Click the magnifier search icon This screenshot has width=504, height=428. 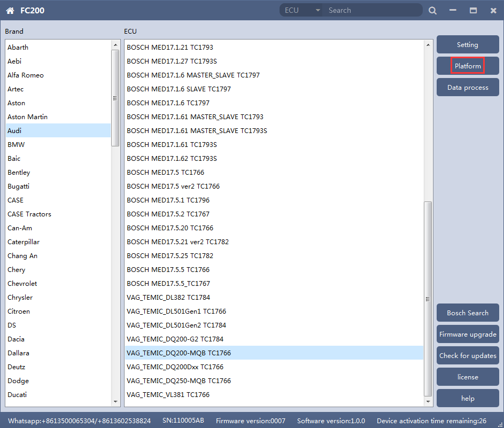tap(432, 11)
